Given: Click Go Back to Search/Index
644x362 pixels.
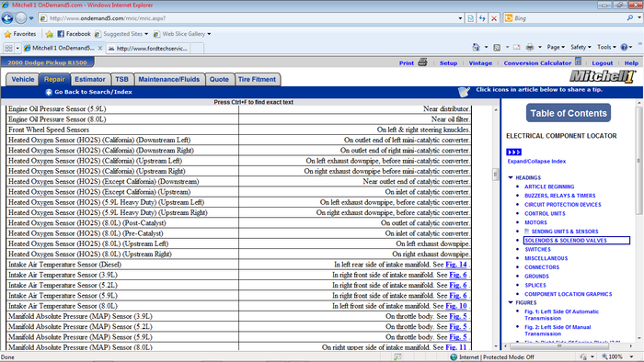Looking at the screenshot, I should click(89, 92).
